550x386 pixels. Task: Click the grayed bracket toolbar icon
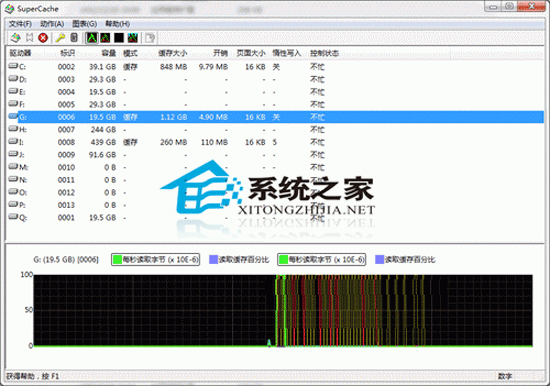point(29,38)
